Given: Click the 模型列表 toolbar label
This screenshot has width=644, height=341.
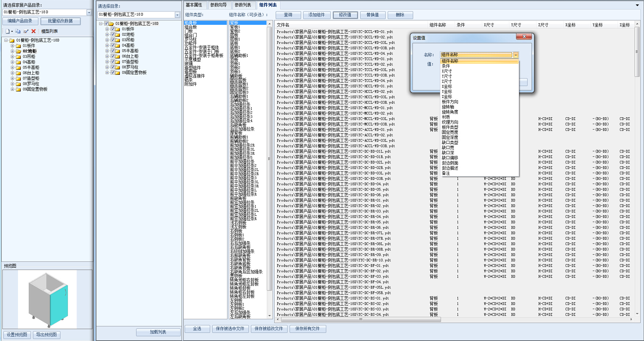Looking at the screenshot, I should pyautogui.click(x=50, y=31).
